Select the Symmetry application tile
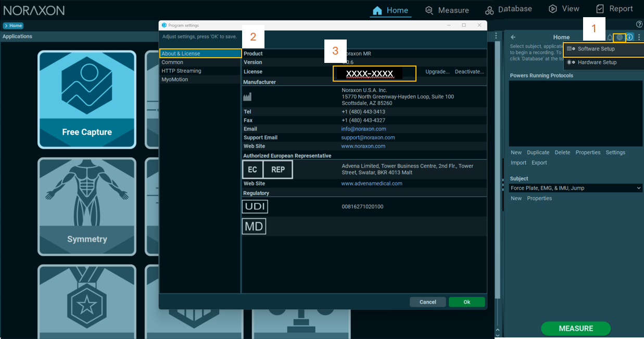Viewport: 644px width, 339px height. point(87,206)
